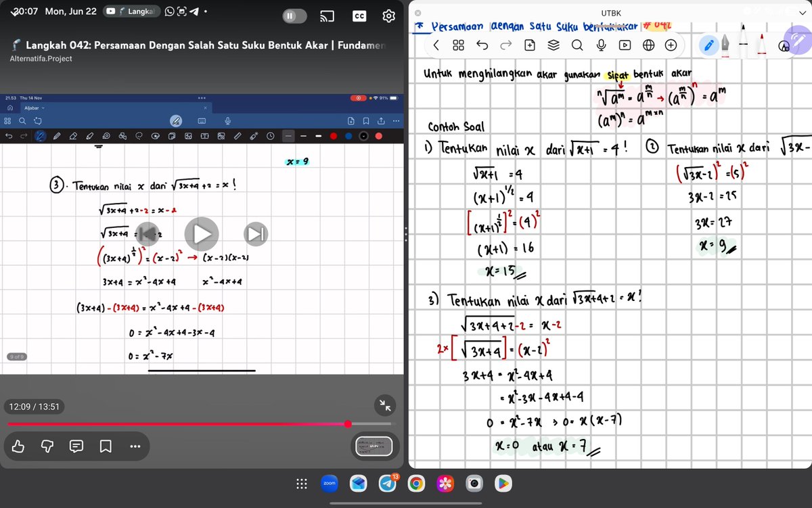The height and width of the screenshot is (508, 812).
Task: Choose the black-tip pen tool
Action: 744,41
